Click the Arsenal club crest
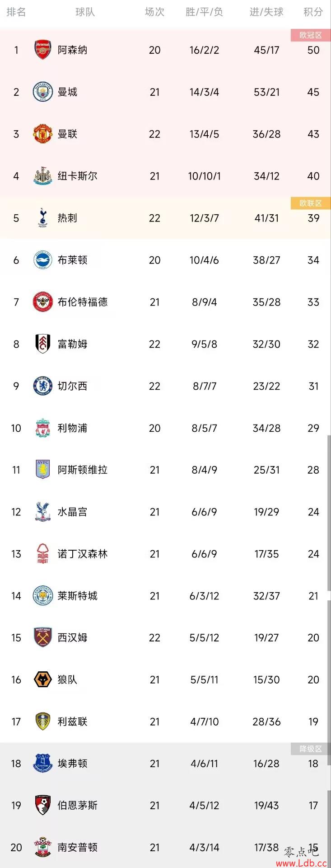The height and width of the screenshot is (868, 331). pyautogui.click(x=43, y=50)
